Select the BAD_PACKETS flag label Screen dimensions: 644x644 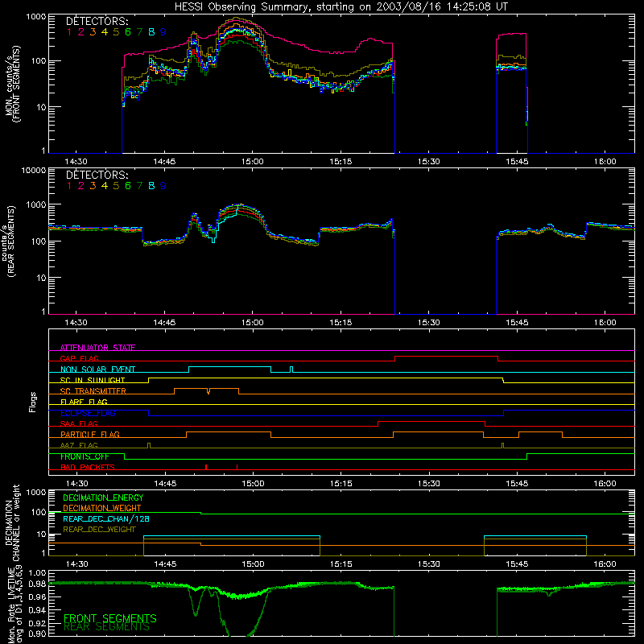coord(88,467)
